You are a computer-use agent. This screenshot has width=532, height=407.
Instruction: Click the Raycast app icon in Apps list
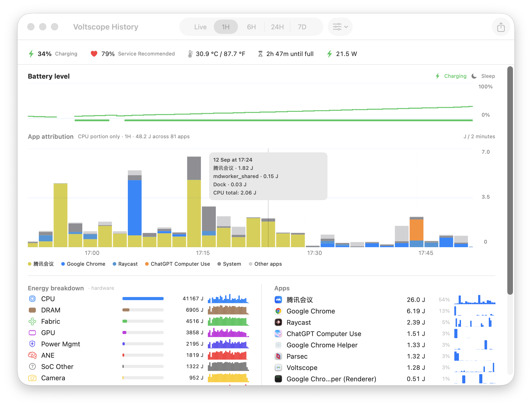tap(278, 322)
